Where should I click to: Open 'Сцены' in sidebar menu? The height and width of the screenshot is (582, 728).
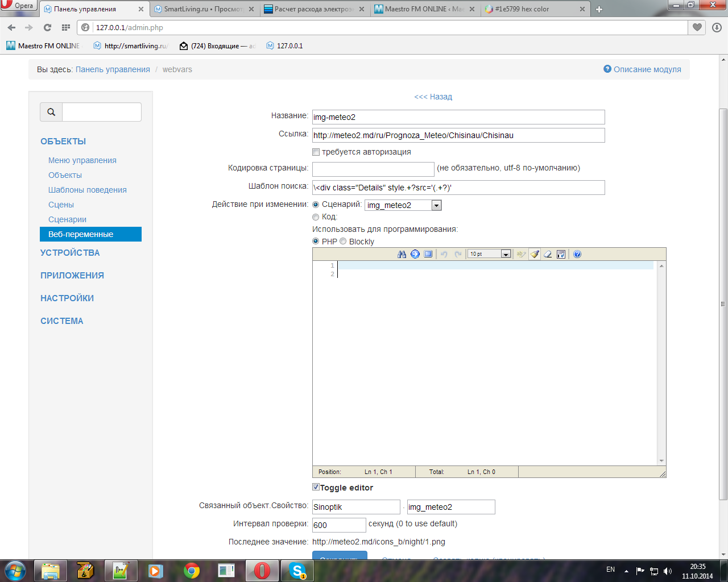(x=61, y=205)
